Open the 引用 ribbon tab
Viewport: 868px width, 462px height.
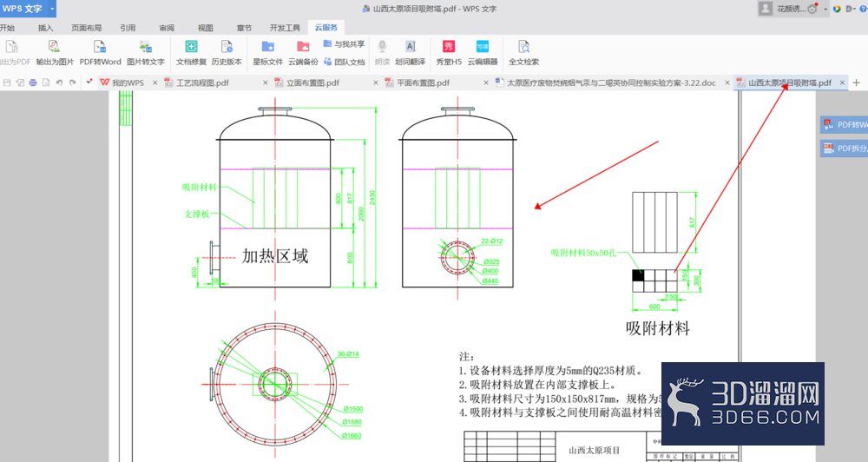(x=128, y=28)
